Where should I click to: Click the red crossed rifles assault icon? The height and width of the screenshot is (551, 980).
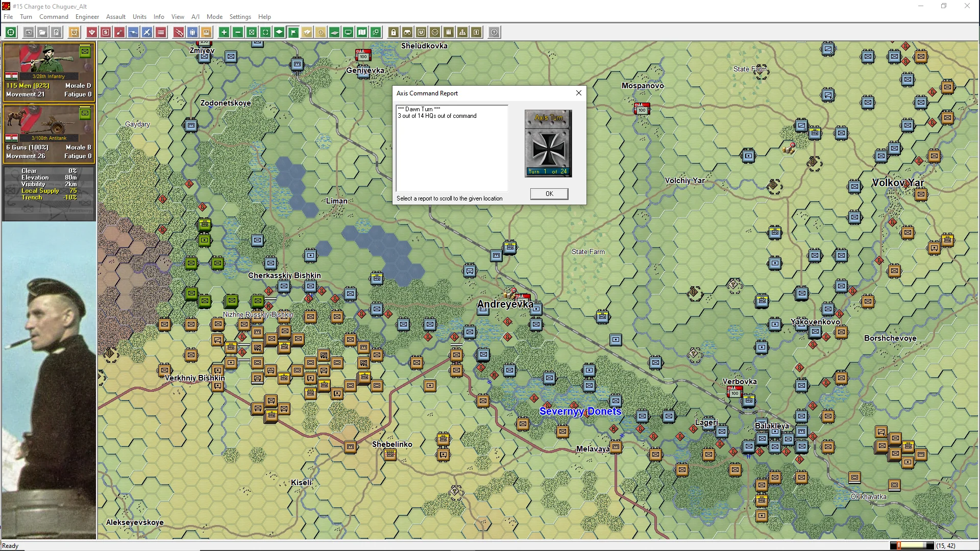coord(179,33)
